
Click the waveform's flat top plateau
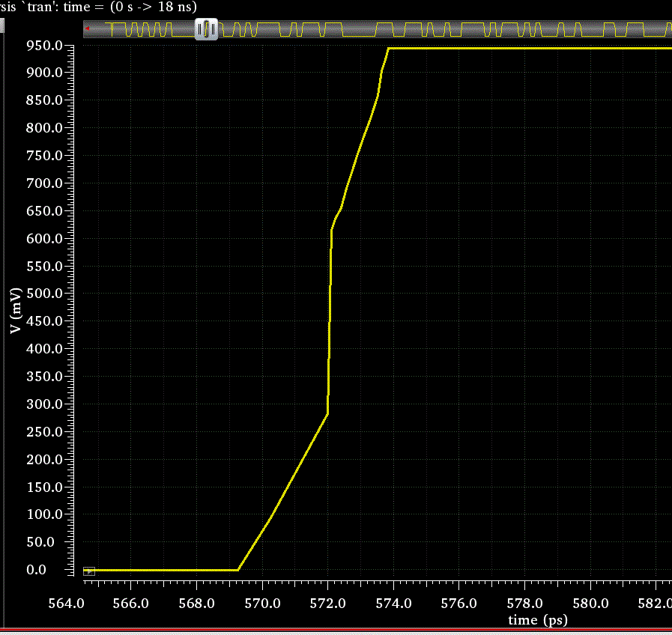click(x=524, y=48)
